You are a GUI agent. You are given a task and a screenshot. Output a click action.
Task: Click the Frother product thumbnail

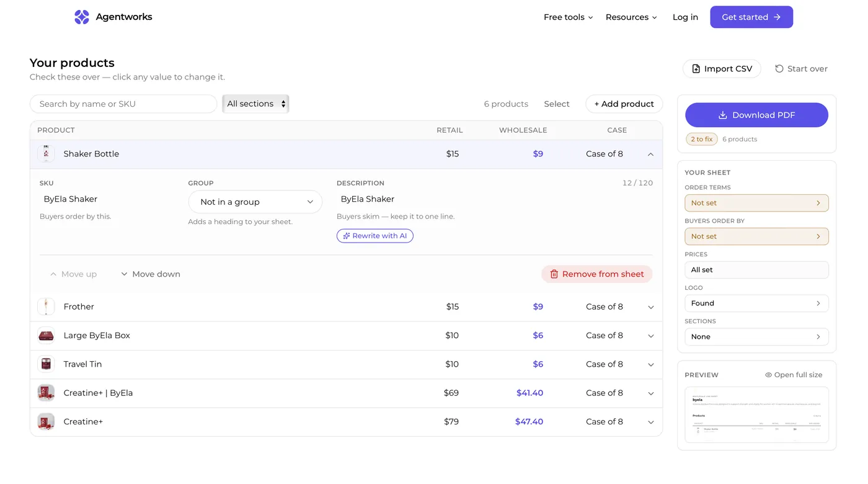46,307
